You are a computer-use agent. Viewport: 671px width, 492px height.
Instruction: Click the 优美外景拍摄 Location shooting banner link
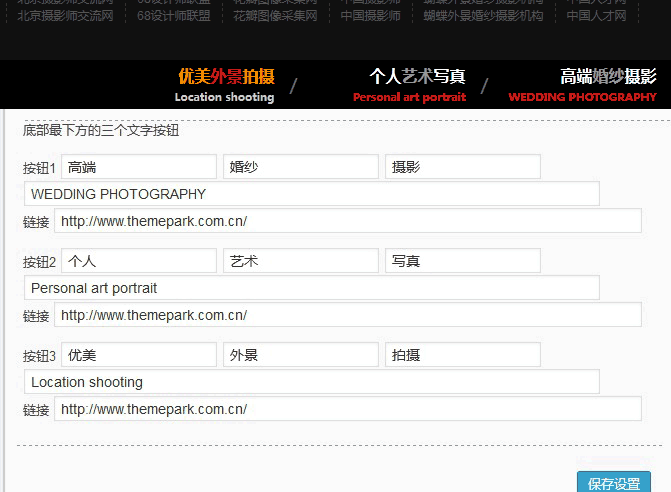coord(225,85)
